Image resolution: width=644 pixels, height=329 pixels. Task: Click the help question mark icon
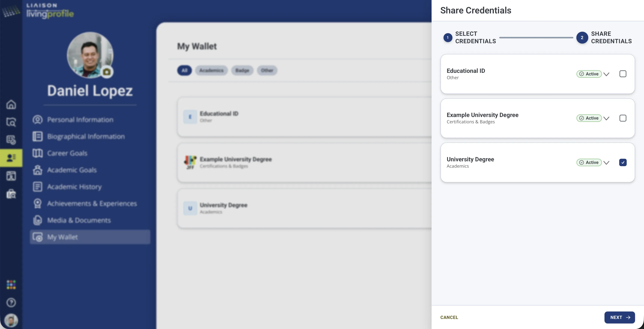tap(11, 303)
